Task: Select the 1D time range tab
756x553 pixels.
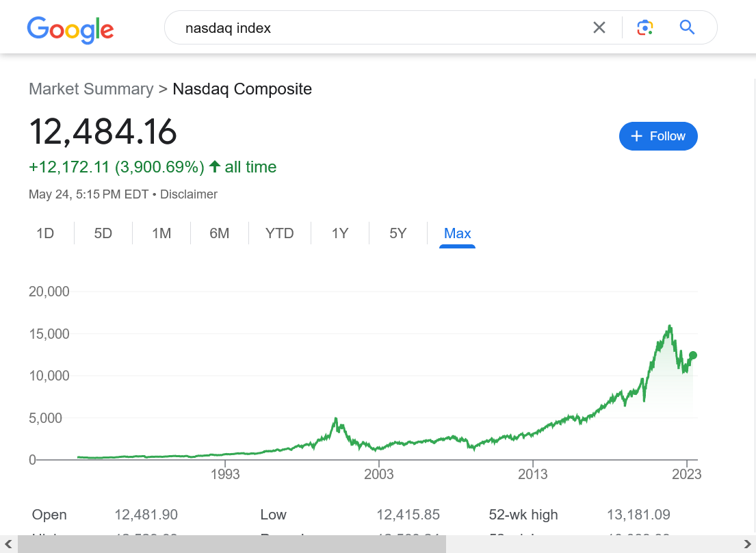Action: pos(45,233)
